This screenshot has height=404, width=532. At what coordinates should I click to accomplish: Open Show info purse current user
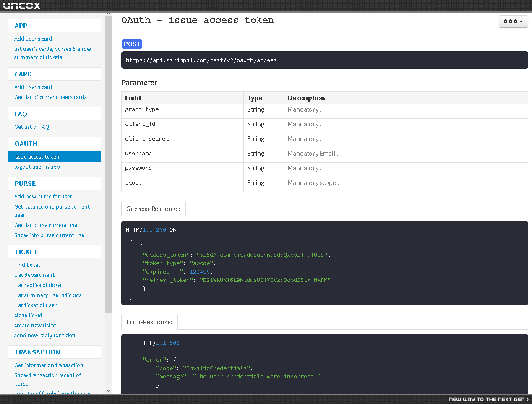[x=50, y=235]
